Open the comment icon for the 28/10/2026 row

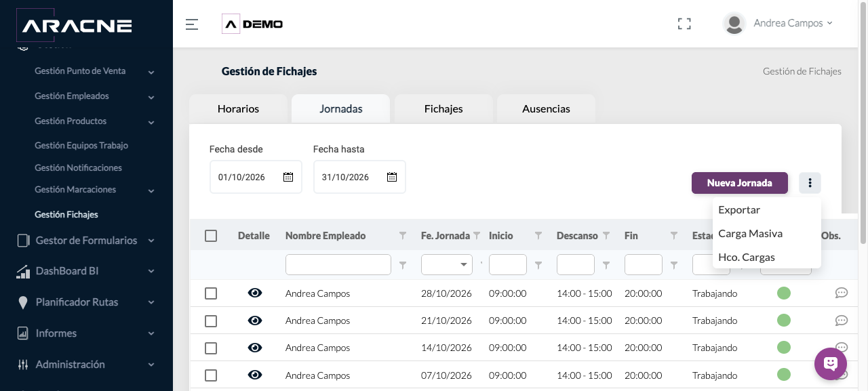coord(842,293)
